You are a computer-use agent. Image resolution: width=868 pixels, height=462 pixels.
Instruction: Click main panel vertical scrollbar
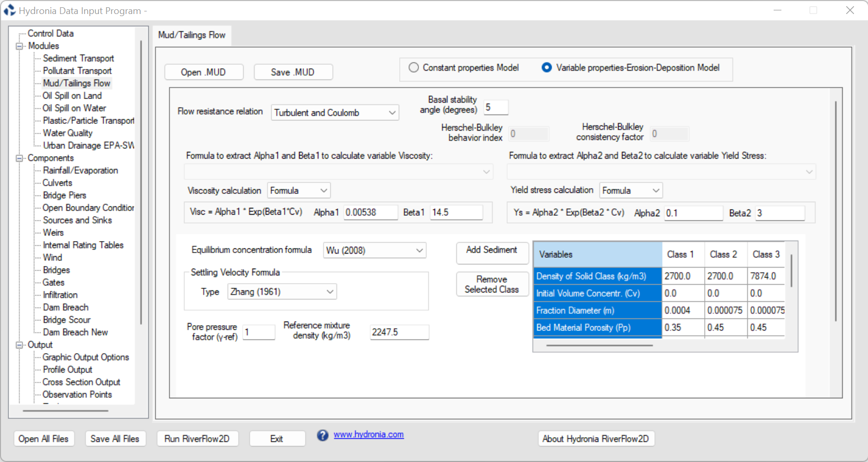[x=836, y=212]
